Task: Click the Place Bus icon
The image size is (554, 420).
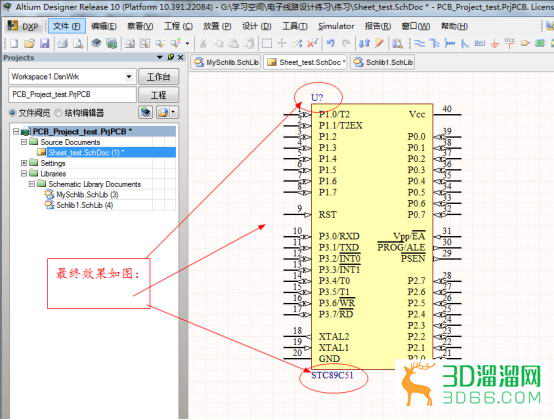Action: [434, 43]
